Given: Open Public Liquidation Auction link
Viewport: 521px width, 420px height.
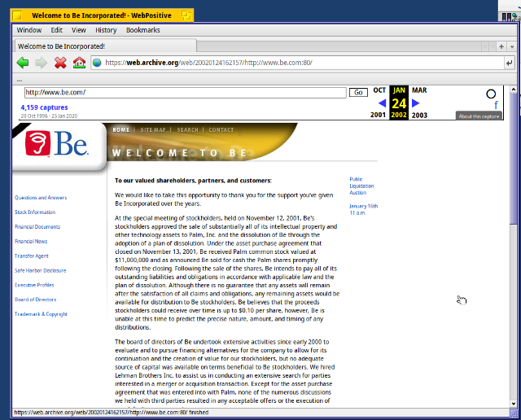Looking at the screenshot, I should pos(361,186).
